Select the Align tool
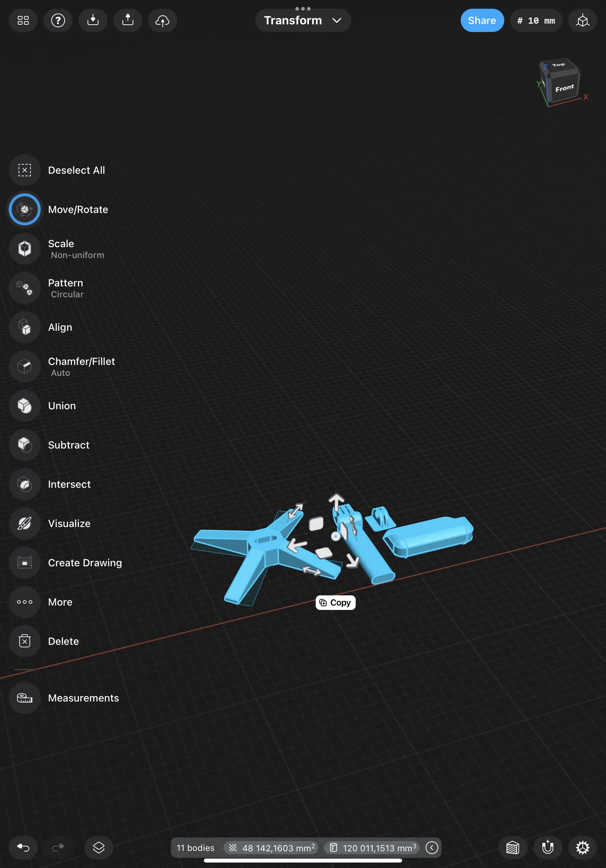The height and width of the screenshot is (868, 606). pos(24,327)
